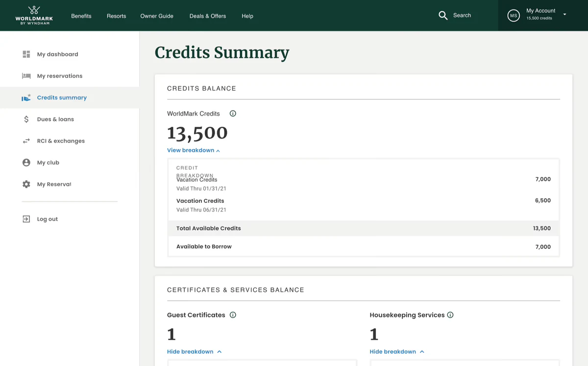Click the My club person icon

26,163
